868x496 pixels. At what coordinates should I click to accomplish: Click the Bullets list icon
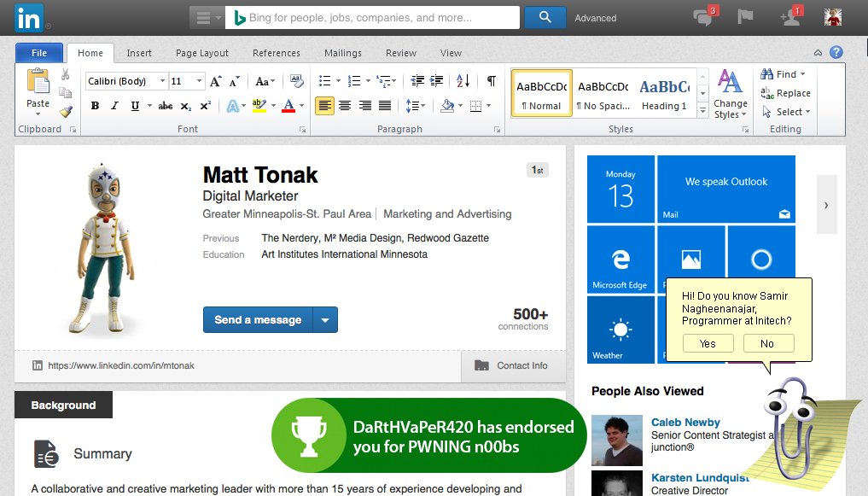[325, 81]
